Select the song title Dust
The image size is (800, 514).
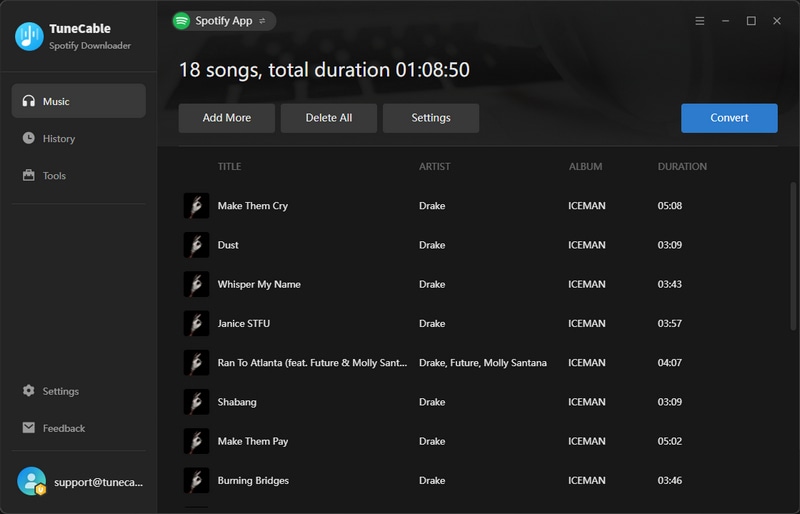pyautogui.click(x=228, y=245)
